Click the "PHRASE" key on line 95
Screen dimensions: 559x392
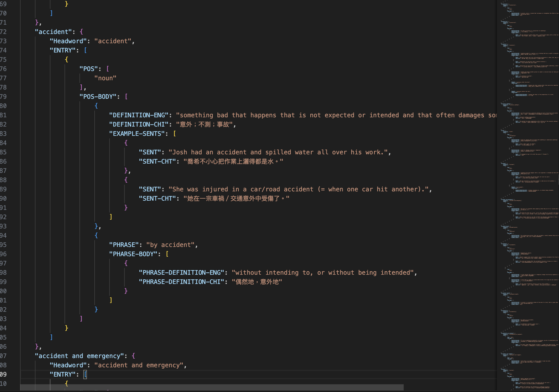click(124, 245)
